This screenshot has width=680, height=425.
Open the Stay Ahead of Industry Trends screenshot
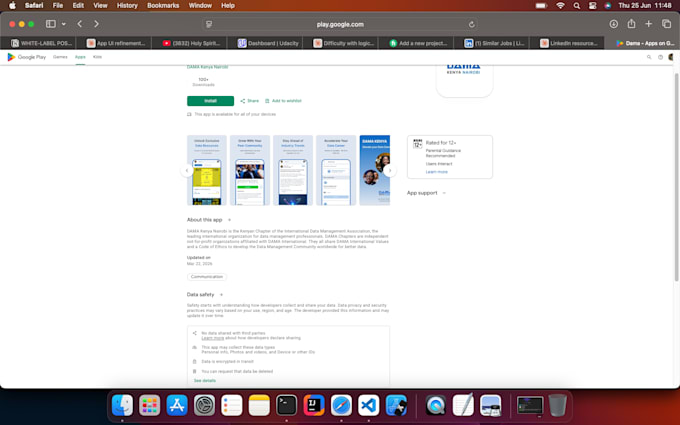(293, 170)
